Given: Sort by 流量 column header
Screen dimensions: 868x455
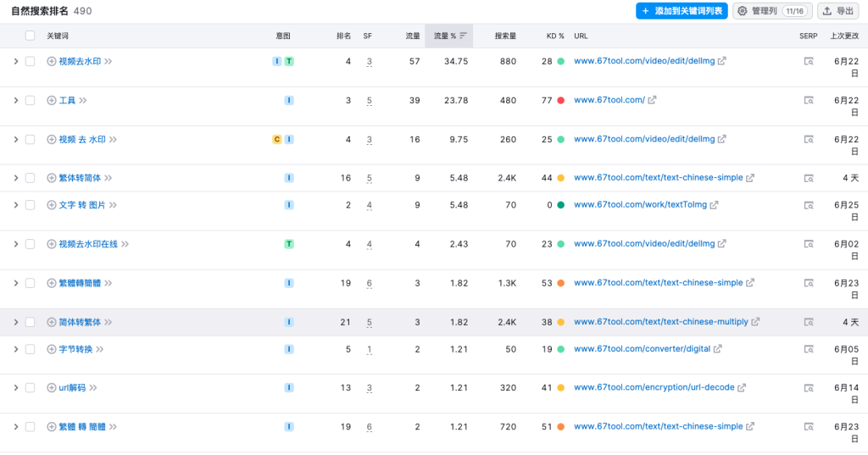Looking at the screenshot, I should pos(413,36).
